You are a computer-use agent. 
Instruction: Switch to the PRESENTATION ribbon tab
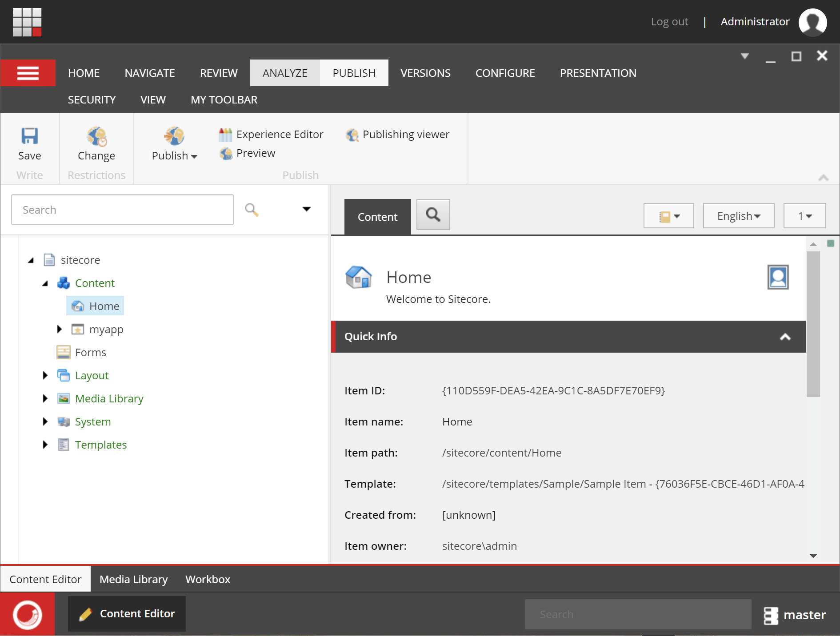click(598, 73)
